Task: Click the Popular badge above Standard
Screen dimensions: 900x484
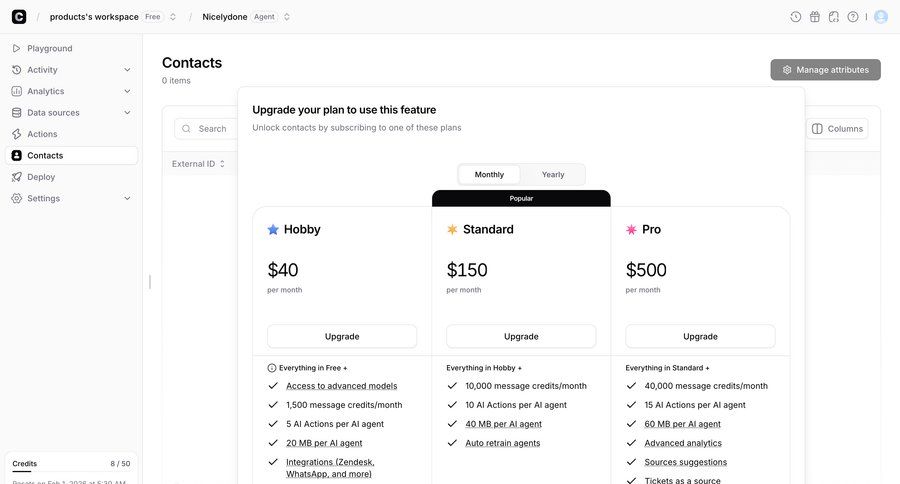Action: [521, 198]
